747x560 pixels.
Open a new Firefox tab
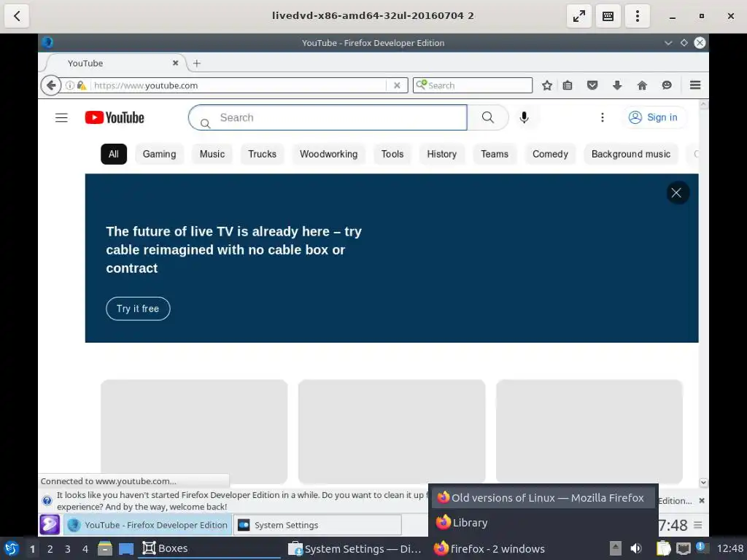197,63
